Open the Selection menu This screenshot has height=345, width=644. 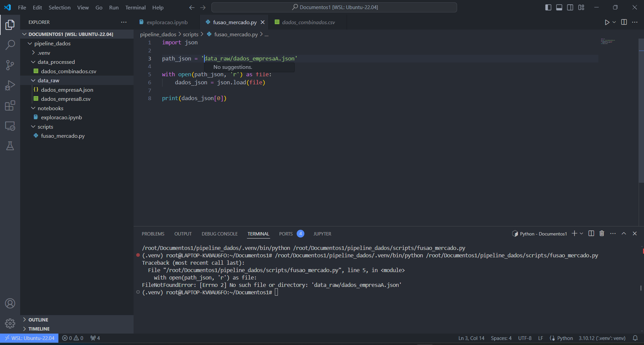59,7
